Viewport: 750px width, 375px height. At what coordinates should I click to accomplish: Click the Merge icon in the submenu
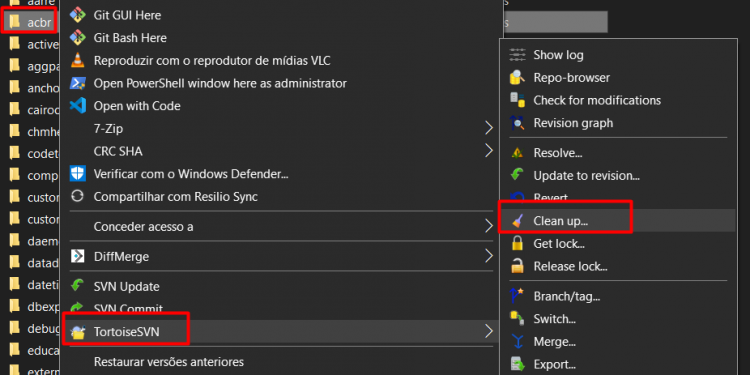518,342
